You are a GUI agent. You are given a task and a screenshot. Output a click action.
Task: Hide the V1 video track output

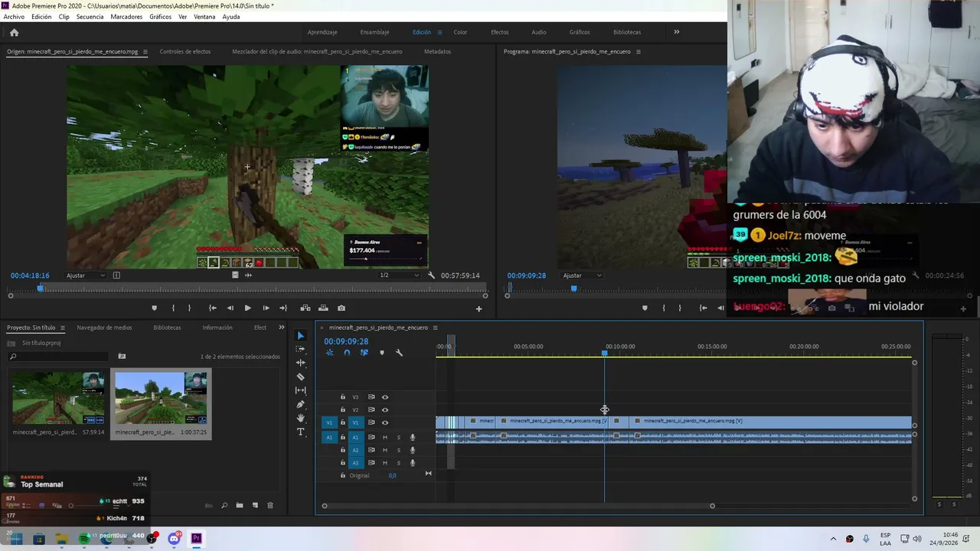(385, 422)
